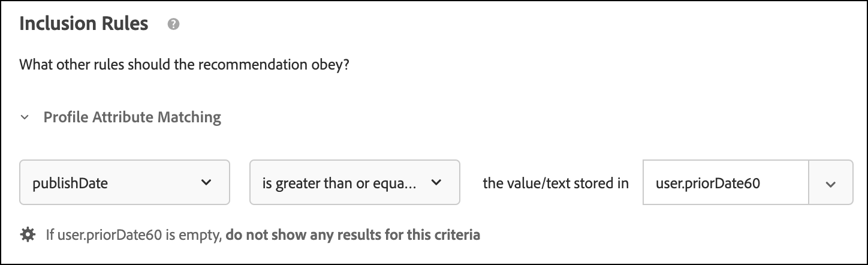Collapse section using chevron before Profile Attribute Matching
The image size is (868, 265).
(25, 118)
